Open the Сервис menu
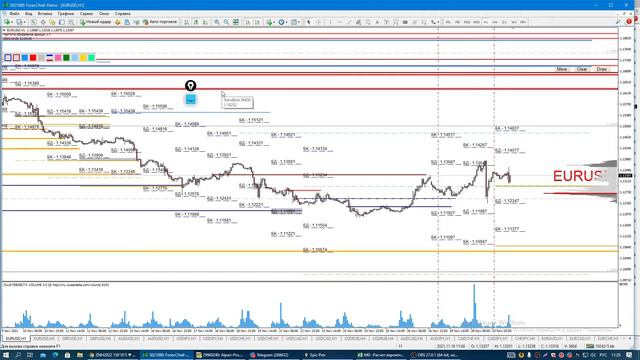Viewport: 640px width, 360px height. [x=87, y=13]
